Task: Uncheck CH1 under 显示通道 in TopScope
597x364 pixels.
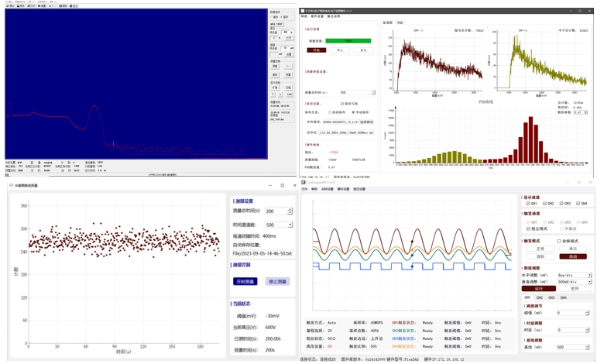Action: pyautogui.click(x=528, y=204)
